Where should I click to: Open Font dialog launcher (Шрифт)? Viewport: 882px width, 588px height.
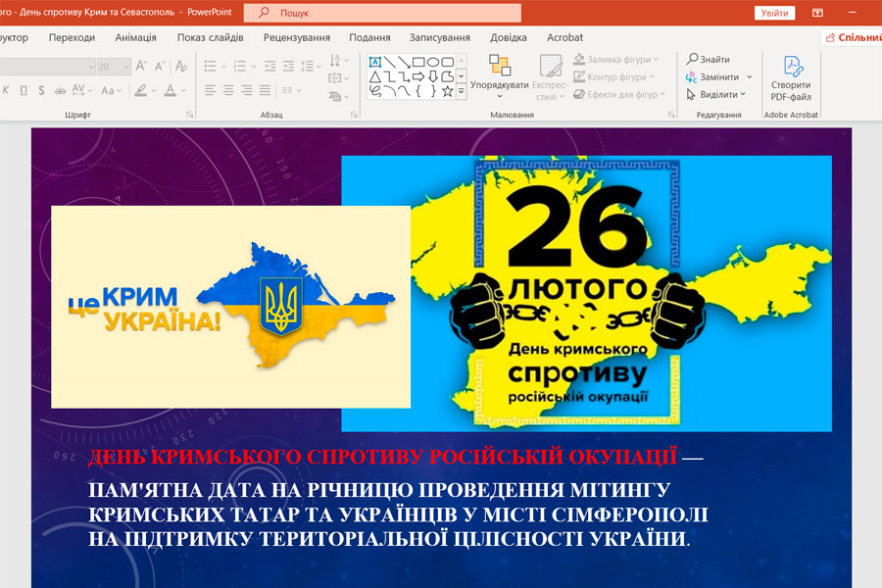pyautogui.click(x=190, y=115)
